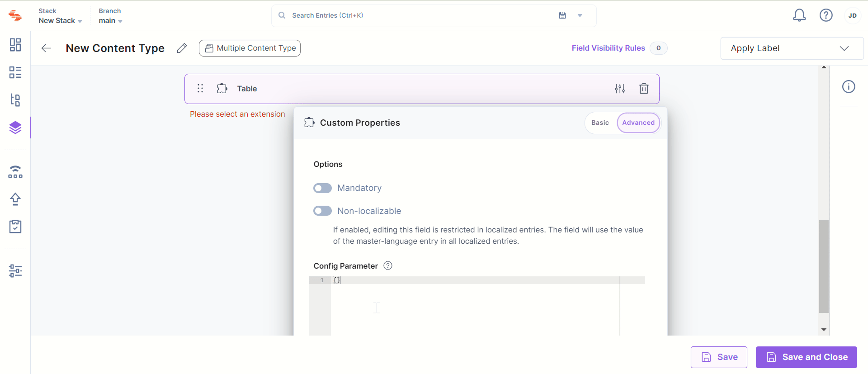
Task: Select the Advanced properties tab
Action: pyautogui.click(x=638, y=123)
